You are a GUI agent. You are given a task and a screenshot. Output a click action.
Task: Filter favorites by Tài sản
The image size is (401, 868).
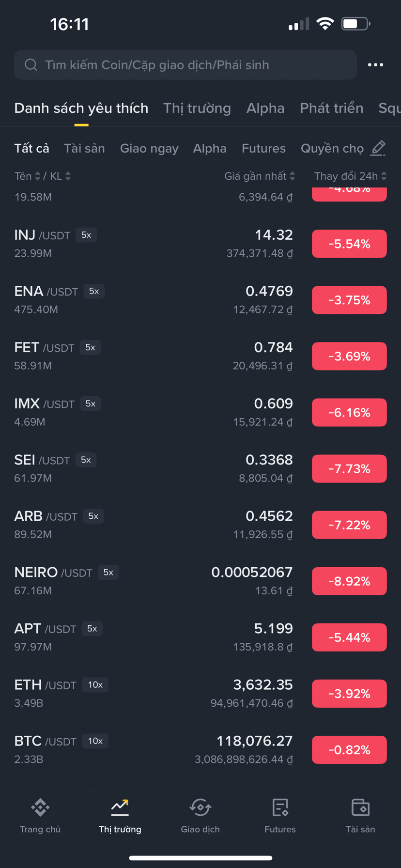click(84, 148)
